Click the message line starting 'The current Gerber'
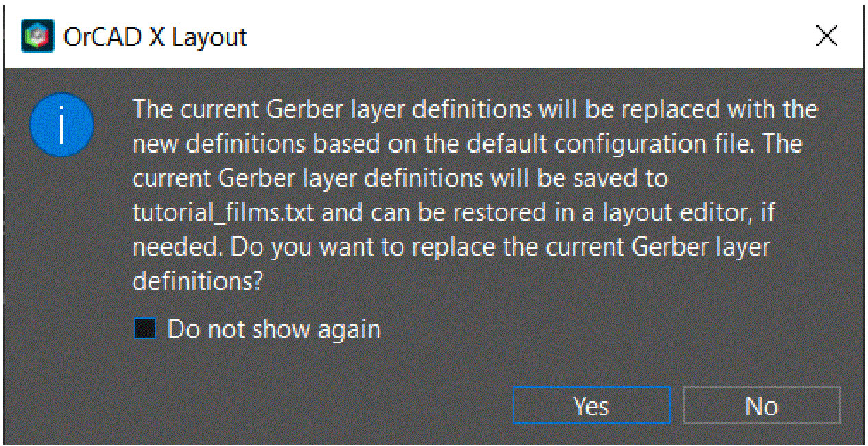This screenshot has height=446, width=868. [x=475, y=110]
